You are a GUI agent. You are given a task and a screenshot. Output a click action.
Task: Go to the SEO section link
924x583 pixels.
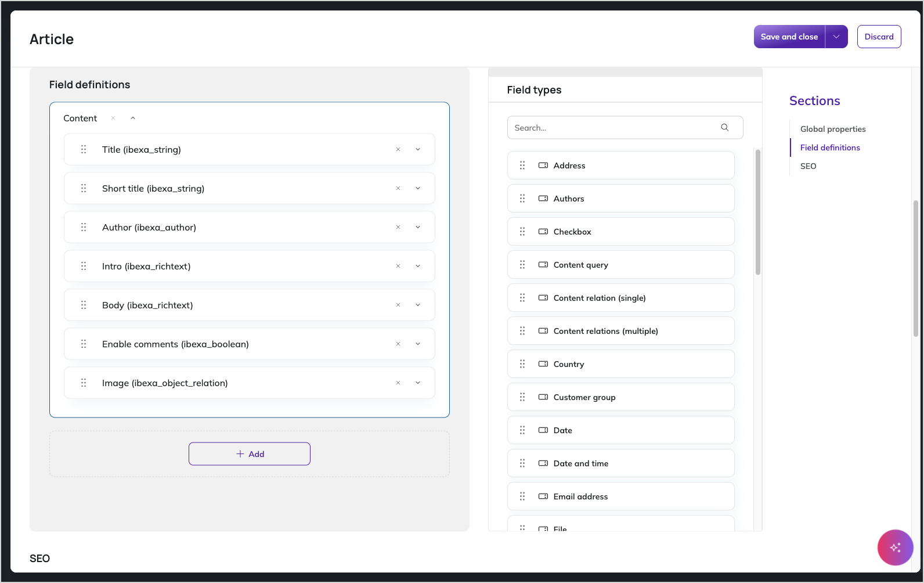point(808,166)
